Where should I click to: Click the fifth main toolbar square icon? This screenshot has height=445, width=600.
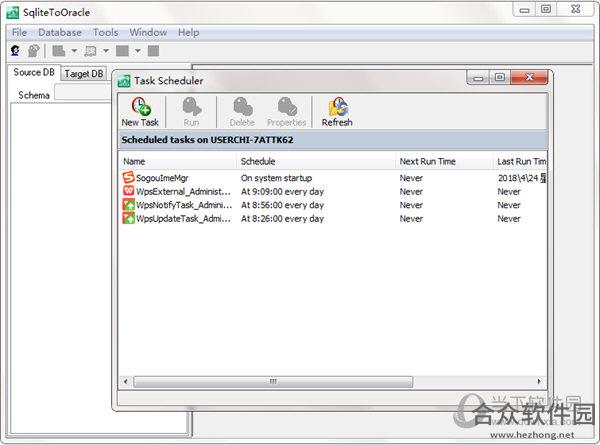tap(122, 51)
